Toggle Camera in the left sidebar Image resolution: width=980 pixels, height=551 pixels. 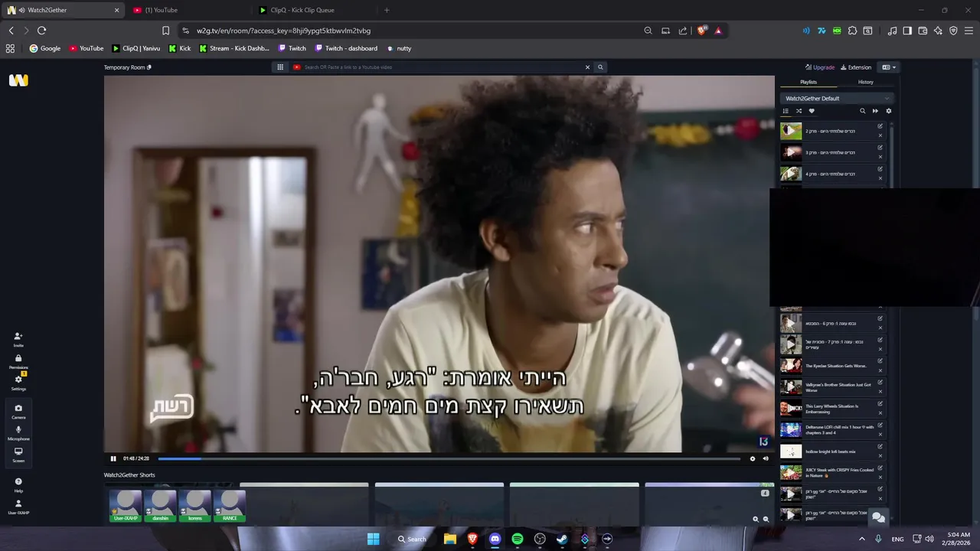point(18,412)
